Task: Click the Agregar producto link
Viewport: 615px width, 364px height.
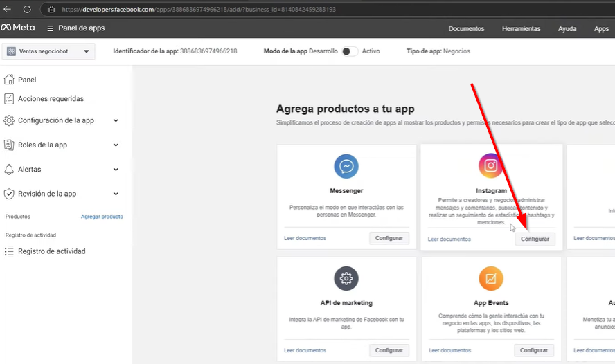Action: coord(102,217)
